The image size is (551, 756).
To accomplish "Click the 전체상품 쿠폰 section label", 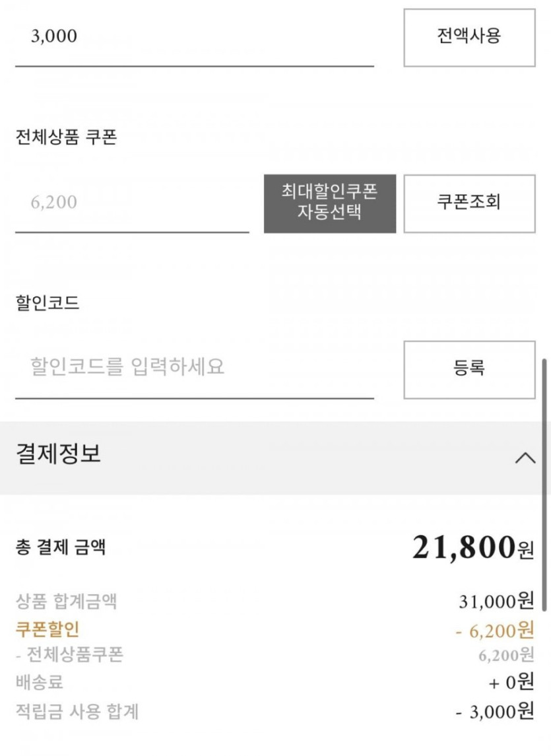I will (66, 137).
